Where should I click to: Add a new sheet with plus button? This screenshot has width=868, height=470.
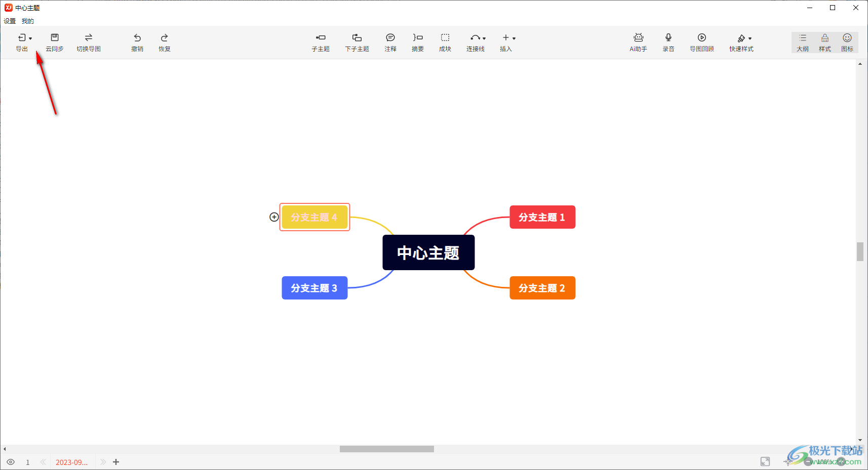tap(116, 462)
